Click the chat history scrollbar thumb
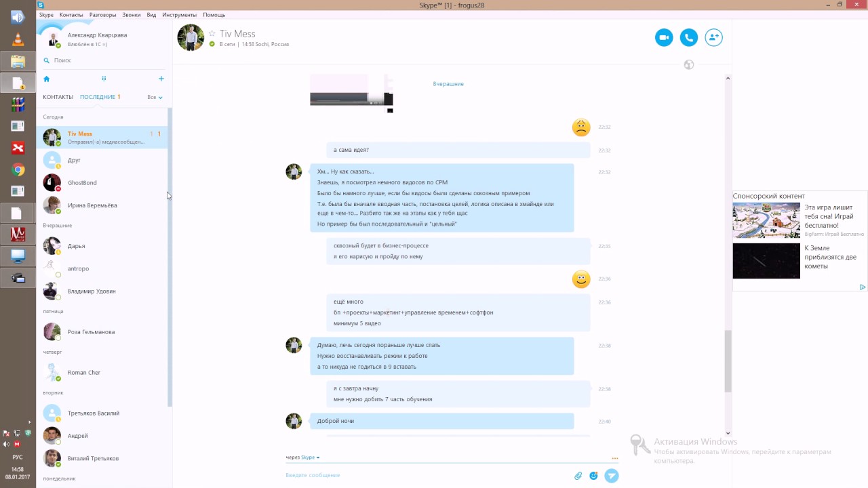 click(x=728, y=361)
